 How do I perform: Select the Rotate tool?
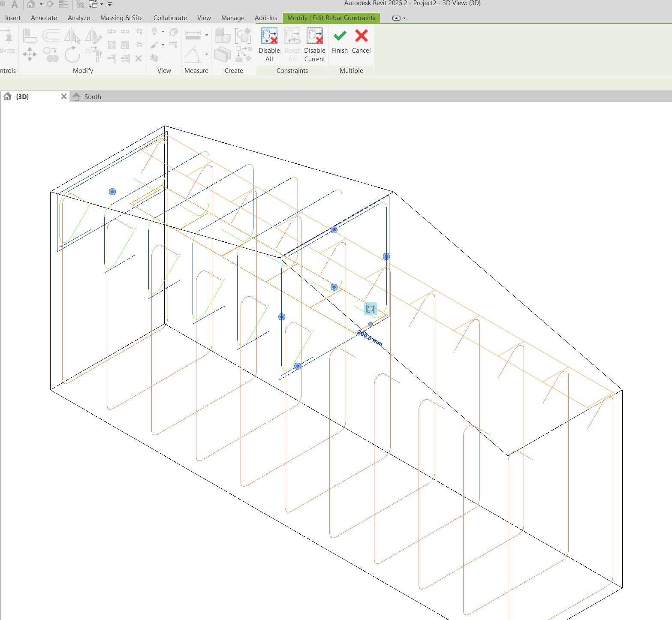[72, 55]
